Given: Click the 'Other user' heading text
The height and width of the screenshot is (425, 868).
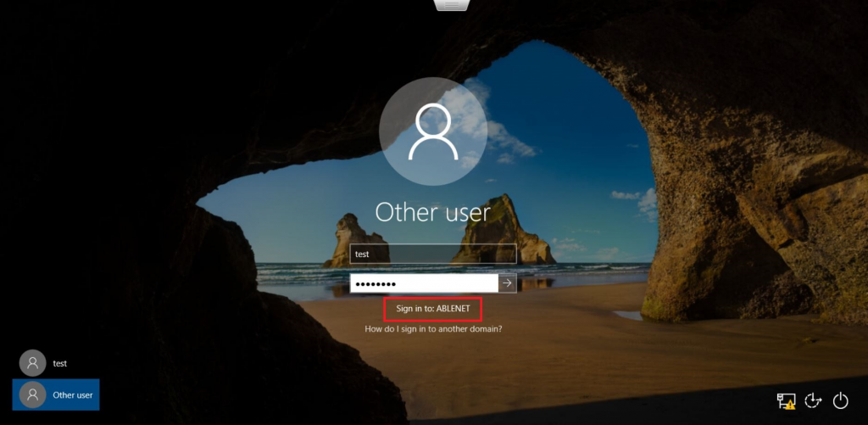Looking at the screenshot, I should point(433,211).
